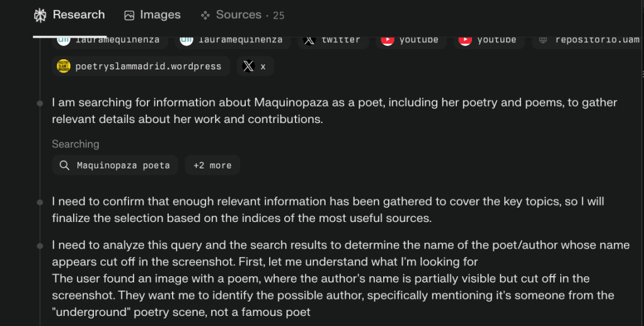Click the first youtube source icon
This screenshot has height=326, width=644.
tap(388, 40)
